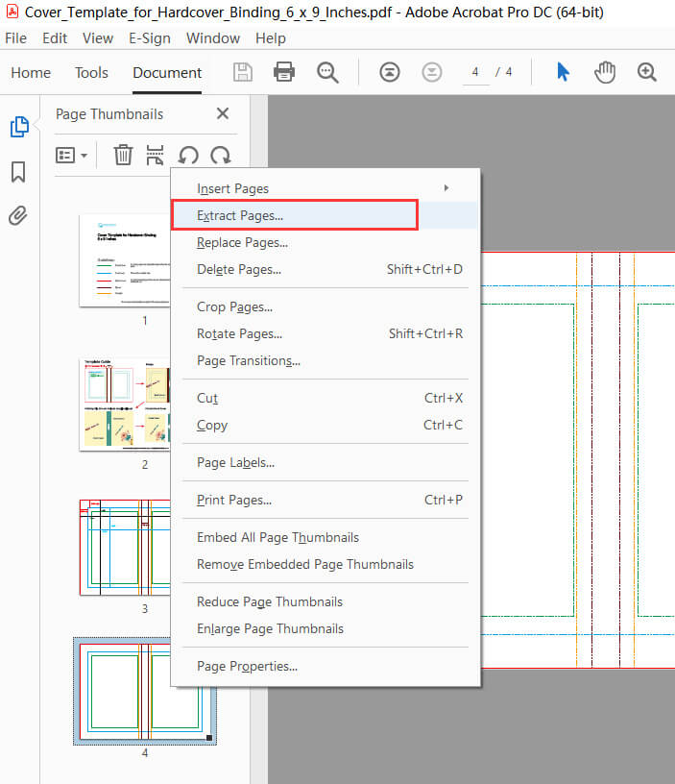Open the Find search magnifier tool
This screenshot has height=784, width=675.
[328, 73]
